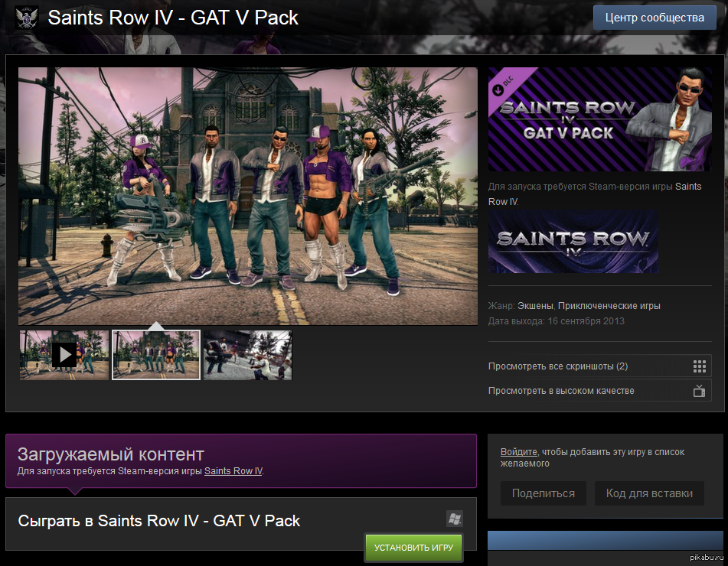Image resolution: width=728 pixels, height=566 pixels.
Task: Click the GAT V Pack banner image
Action: click(x=597, y=119)
